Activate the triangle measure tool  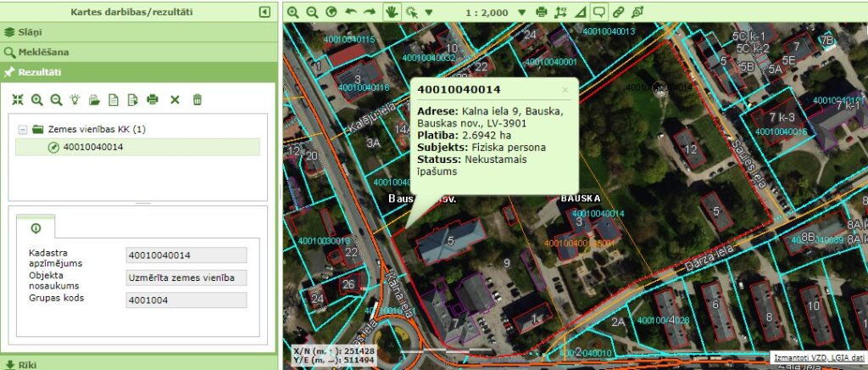point(580,12)
